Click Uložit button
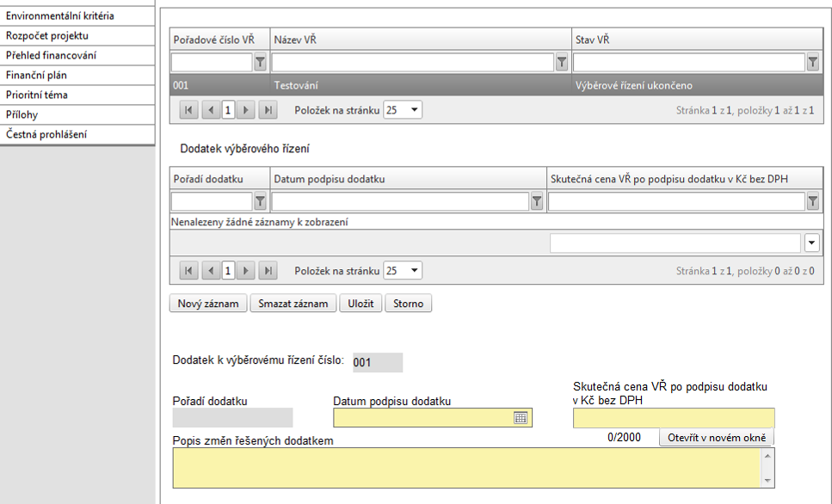This screenshot has width=832, height=504. point(361,304)
